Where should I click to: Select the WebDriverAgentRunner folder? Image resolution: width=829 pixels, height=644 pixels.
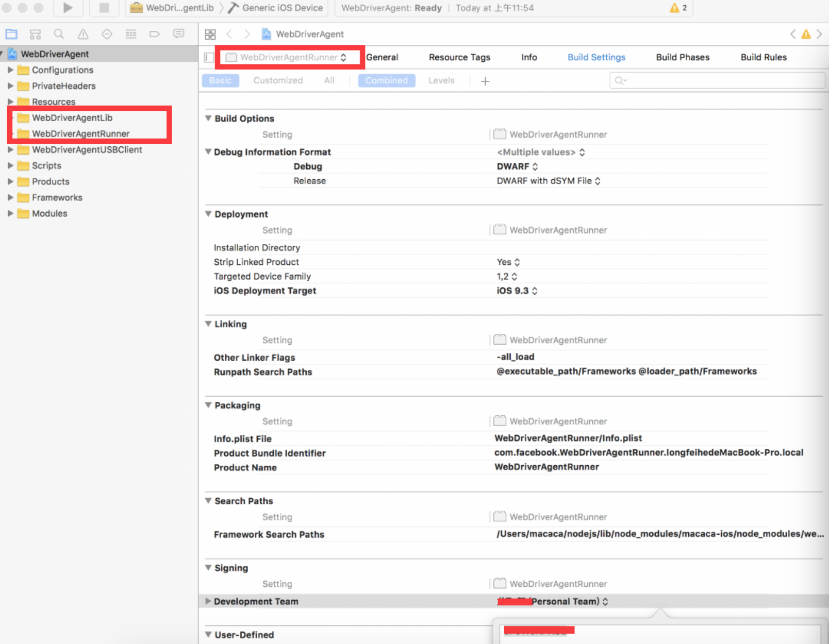[80, 133]
